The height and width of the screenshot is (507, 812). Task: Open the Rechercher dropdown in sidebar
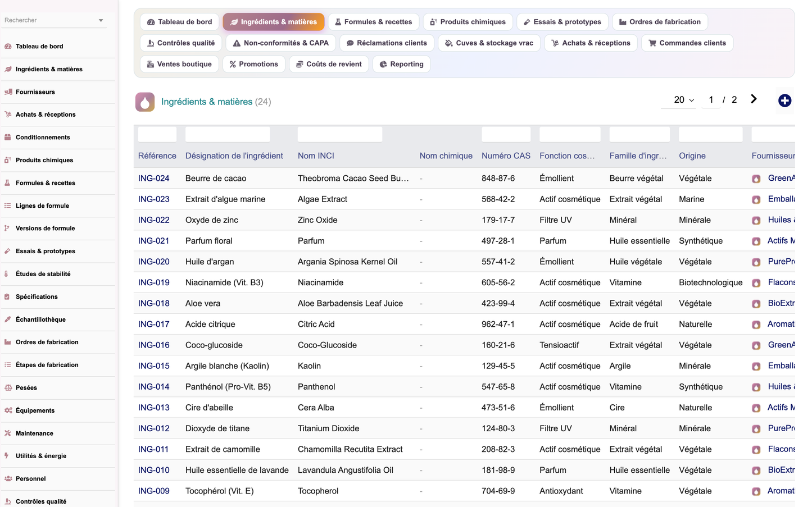point(54,20)
